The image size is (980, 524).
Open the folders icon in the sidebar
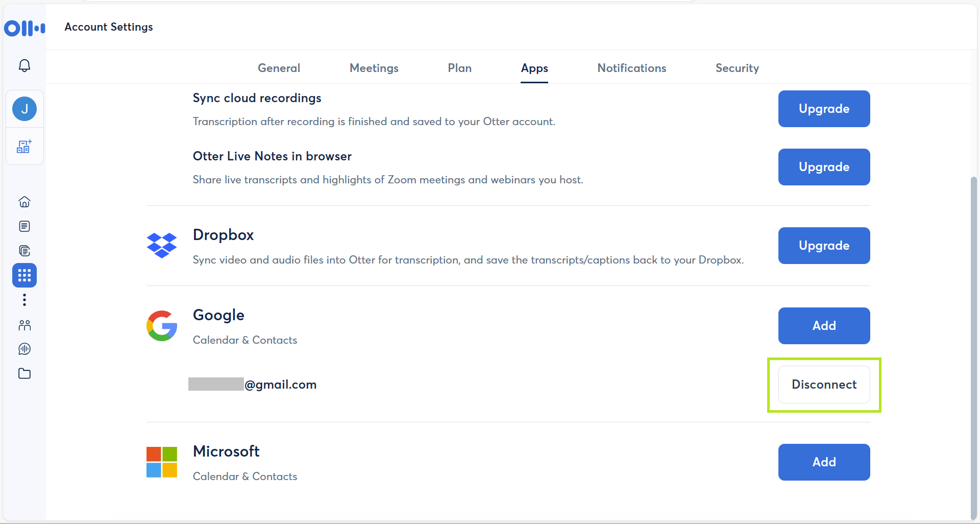24,374
